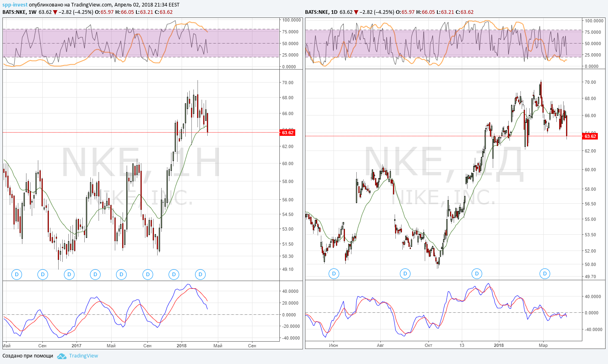Click the BATS:NKE, 1W chart title

coord(20,12)
